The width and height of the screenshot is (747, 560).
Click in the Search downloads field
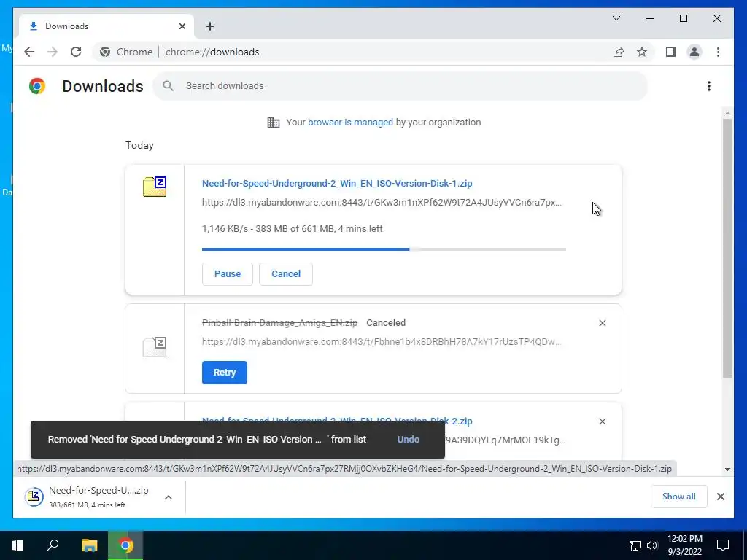tap(400, 86)
